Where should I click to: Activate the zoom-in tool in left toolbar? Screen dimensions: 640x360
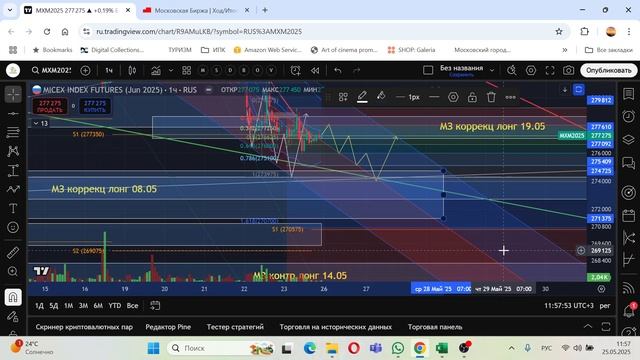click(13, 271)
